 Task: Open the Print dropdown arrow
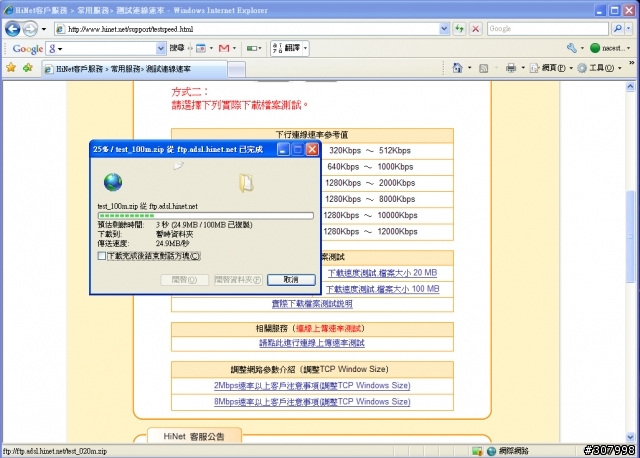[x=523, y=68]
